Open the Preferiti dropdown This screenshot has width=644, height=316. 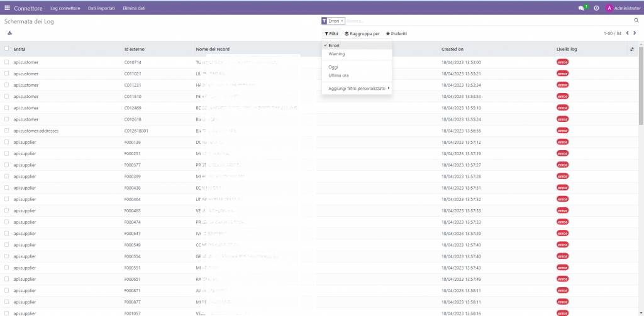click(x=396, y=33)
